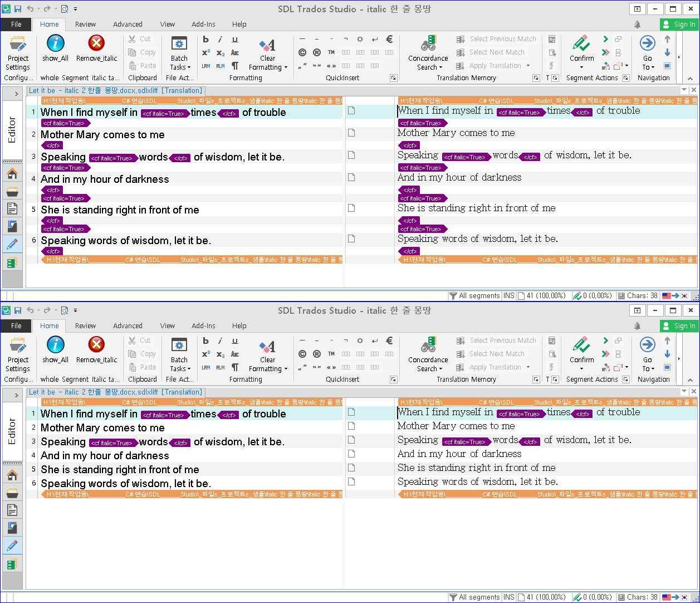
Task: Toggle paragraph marks display in lower window
Action: (235, 367)
